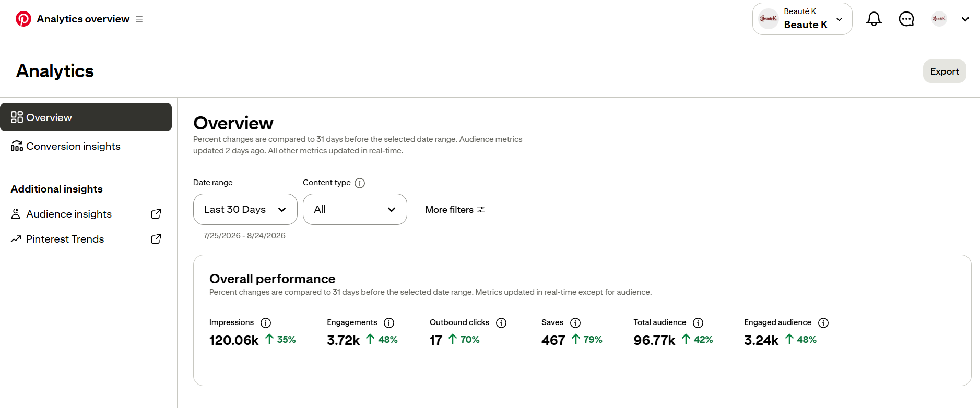Viewport: 980px width, 408px height.
Task: Click the 467 saves value
Action: (x=553, y=340)
